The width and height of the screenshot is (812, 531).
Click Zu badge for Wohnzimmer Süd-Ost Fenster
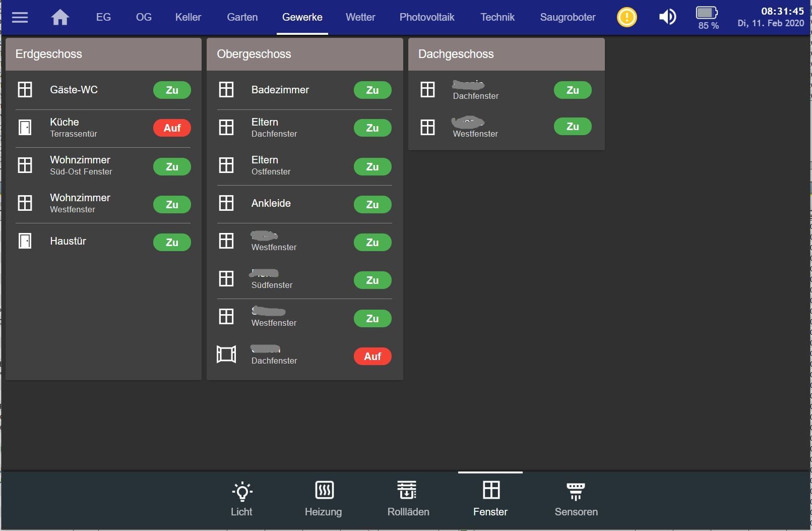click(172, 167)
